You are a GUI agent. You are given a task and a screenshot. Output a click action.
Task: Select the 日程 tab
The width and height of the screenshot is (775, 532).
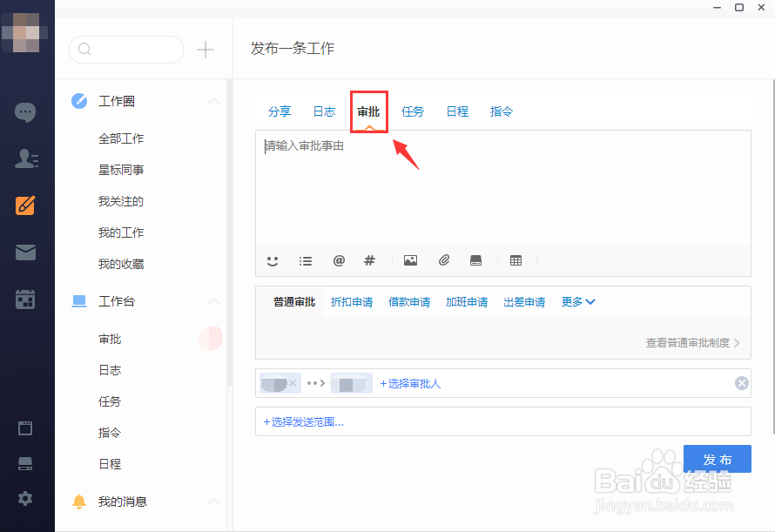tap(457, 111)
